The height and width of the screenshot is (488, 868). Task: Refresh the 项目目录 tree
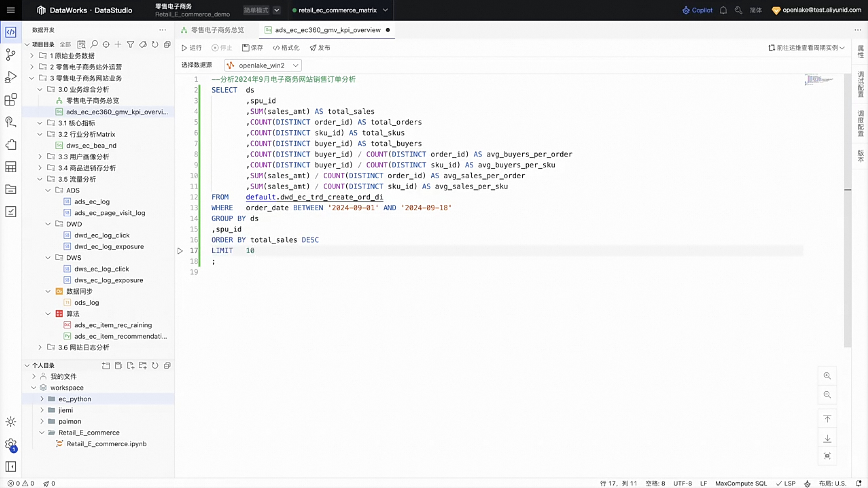[155, 44]
